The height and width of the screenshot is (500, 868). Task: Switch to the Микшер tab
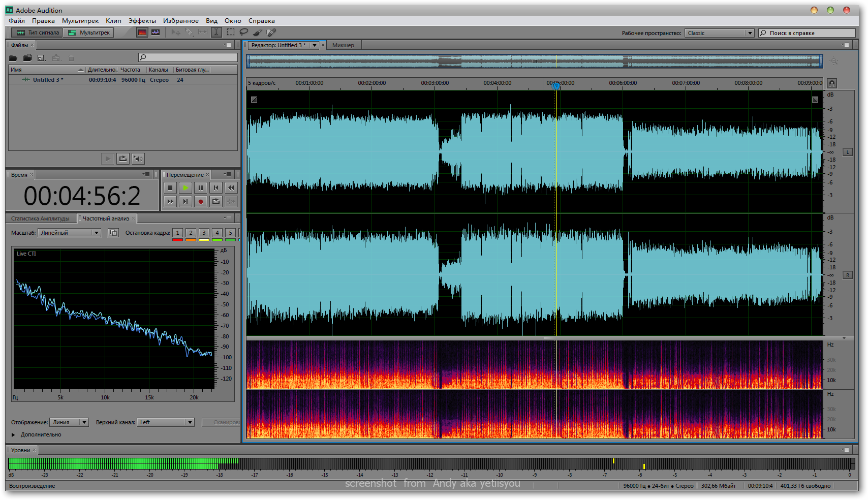coord(343,45)
